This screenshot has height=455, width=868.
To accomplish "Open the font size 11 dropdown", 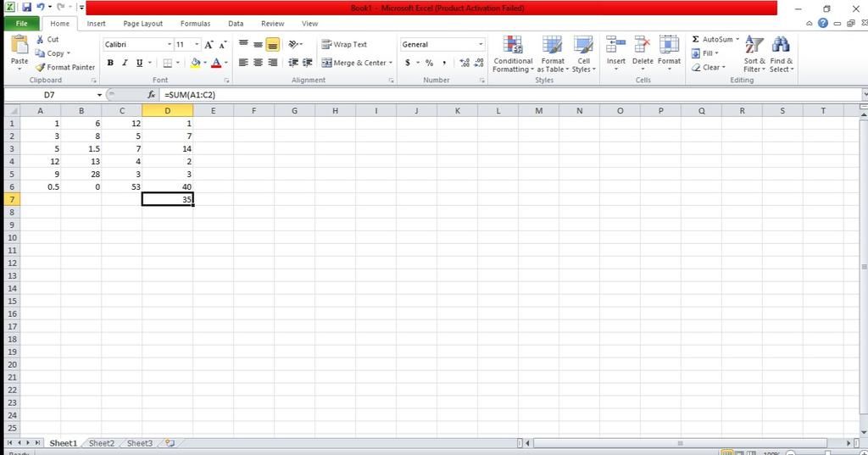I will (197, 44).
